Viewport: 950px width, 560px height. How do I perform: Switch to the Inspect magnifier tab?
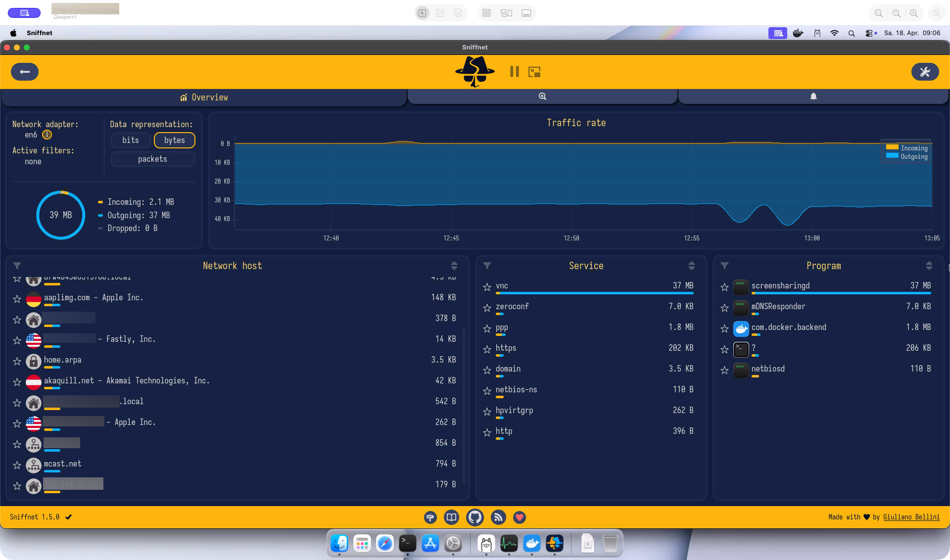[x=542, y=96]
